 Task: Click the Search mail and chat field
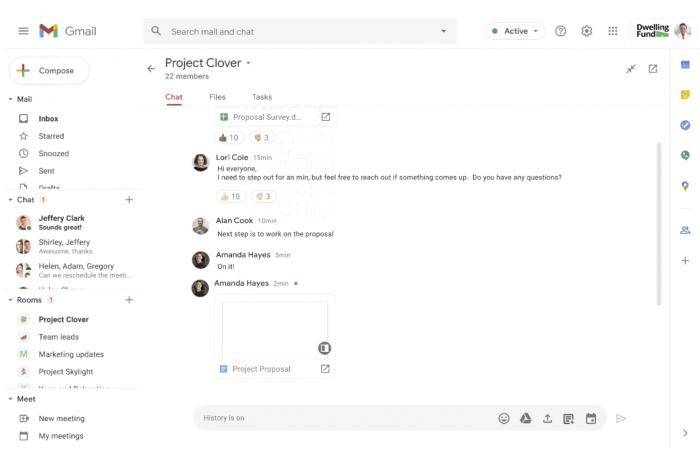pos(300,31)
